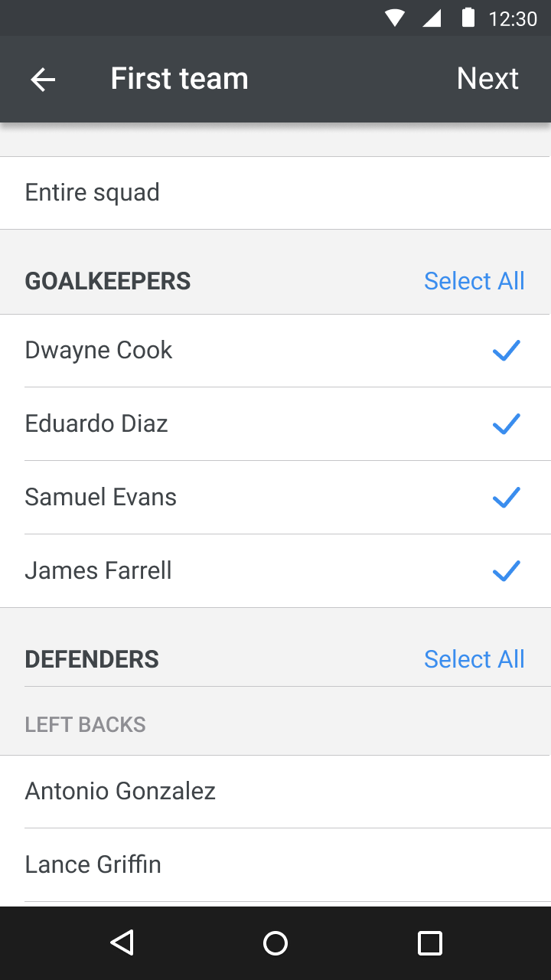Viewport: 551px width, 980px height.
Task: Select Antonio Gonzalez player row
Action: click(x=275, y=792)
